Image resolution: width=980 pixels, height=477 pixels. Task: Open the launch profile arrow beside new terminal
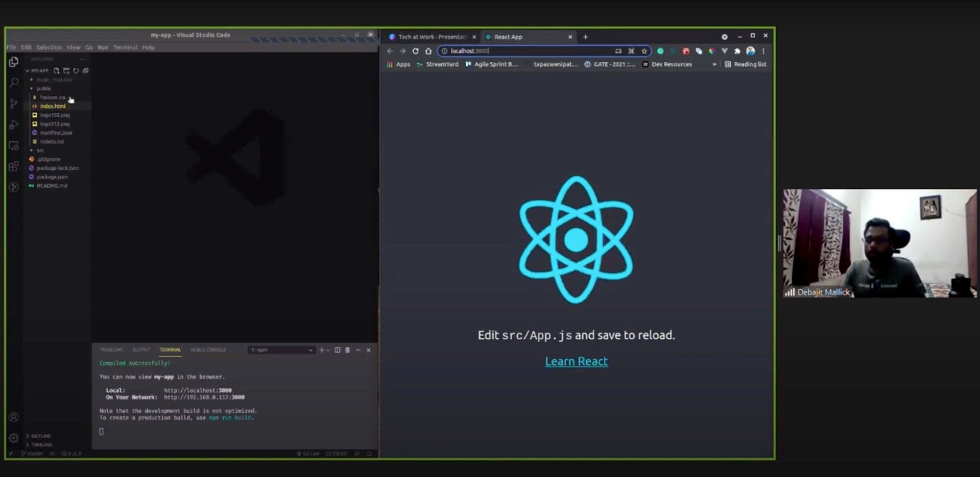(x=328, y=350)
